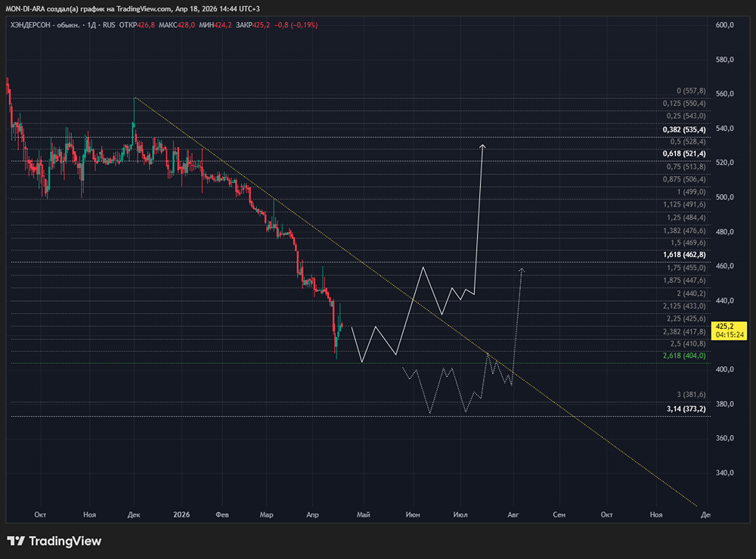Click the solid white forecast arrow tip

(x=482, y=146)
